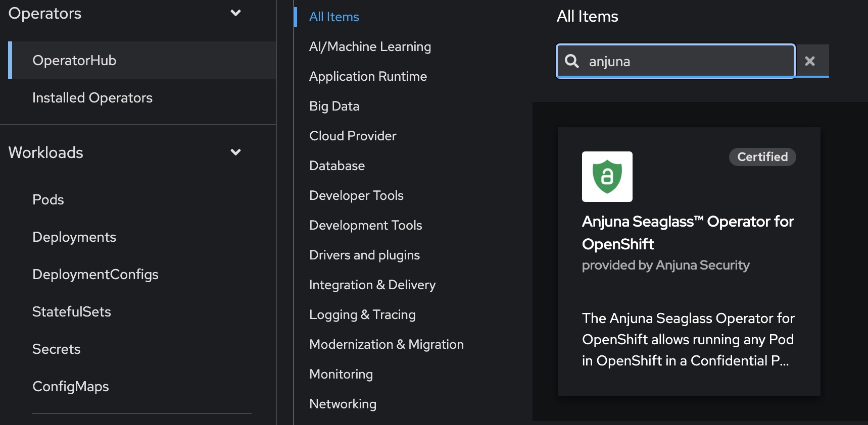868x425 pixels.
Task: Filter by AI/Machine Learning category
Action: (x=370, y=46)
